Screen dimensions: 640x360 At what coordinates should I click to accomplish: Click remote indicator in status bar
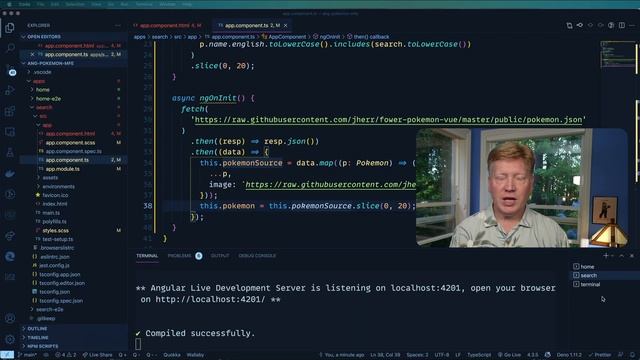click(x=7, y=355)
